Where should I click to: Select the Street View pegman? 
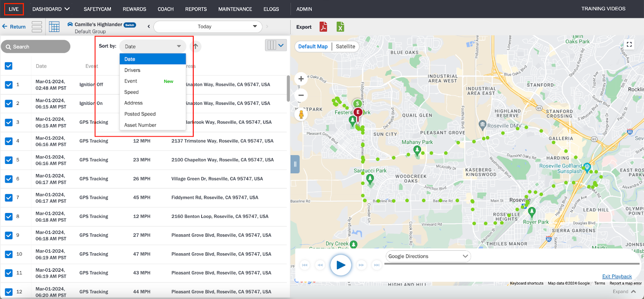coord(301,115)
